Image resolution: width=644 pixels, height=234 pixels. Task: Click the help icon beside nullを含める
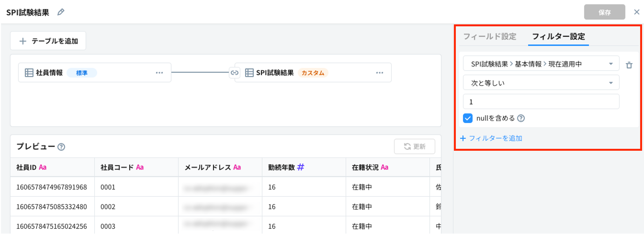(522, 118)
